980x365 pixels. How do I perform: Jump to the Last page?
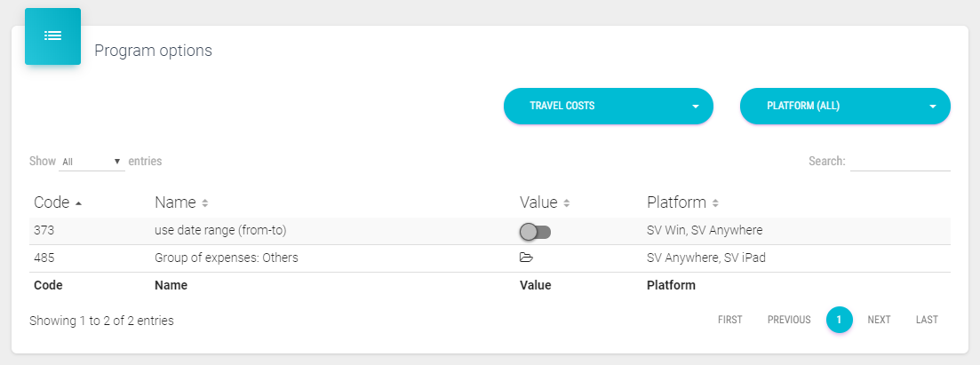927,320
